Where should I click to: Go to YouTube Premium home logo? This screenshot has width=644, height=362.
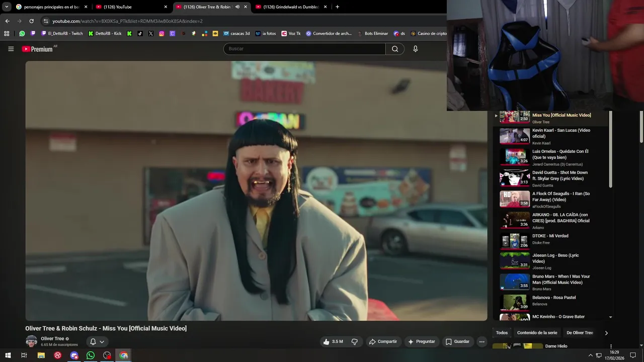click(x=38, y=49)
